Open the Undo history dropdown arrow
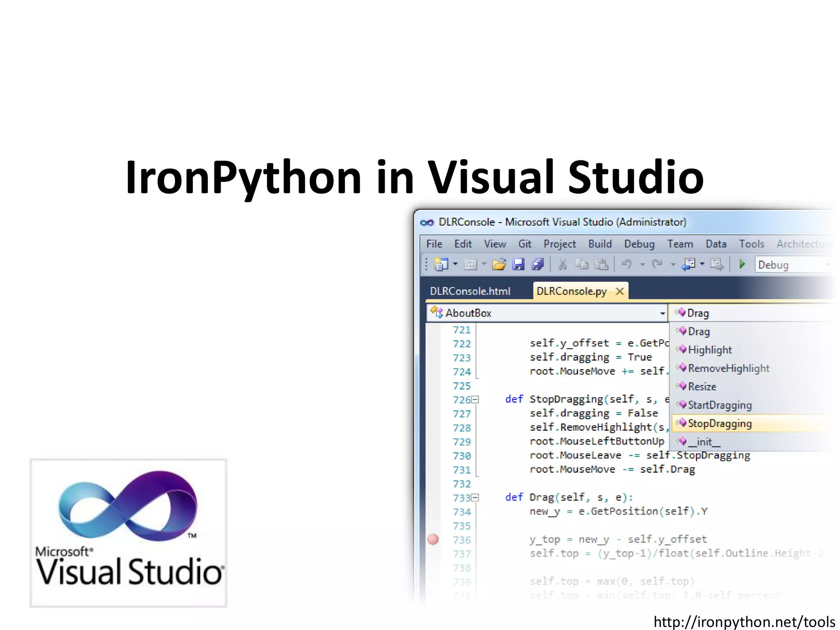The width and height of the screenshot is (840, 630). [x=643, y=265]
